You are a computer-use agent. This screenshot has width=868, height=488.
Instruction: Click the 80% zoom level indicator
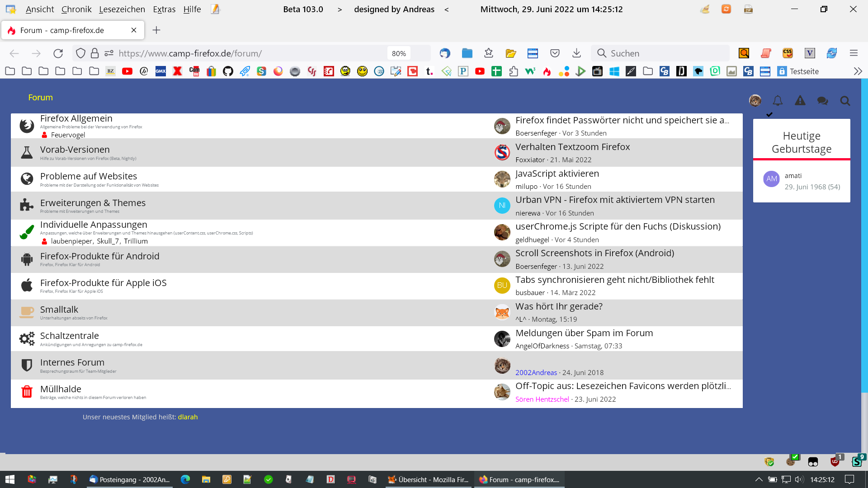click(x=398, y=53)
